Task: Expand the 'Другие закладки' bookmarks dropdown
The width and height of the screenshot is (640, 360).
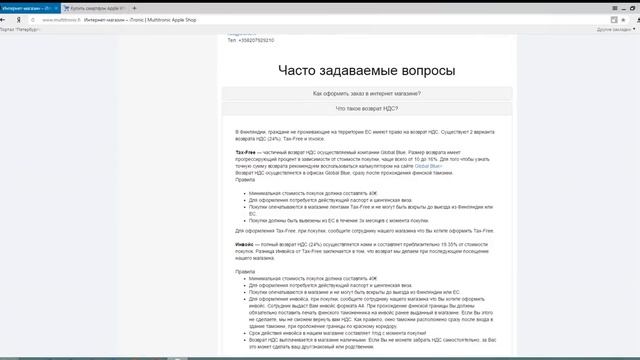Action: pos(616,29)
